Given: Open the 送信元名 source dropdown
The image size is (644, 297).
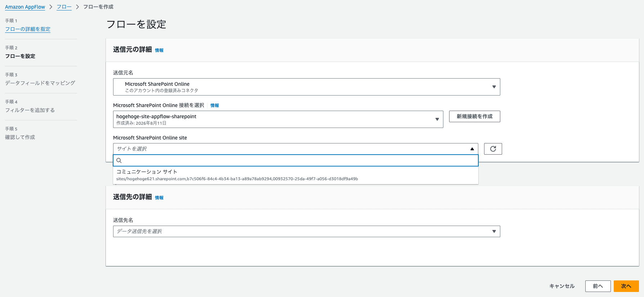Looking at the screenshot, I should pyautogui.click(x=307, y=87).
